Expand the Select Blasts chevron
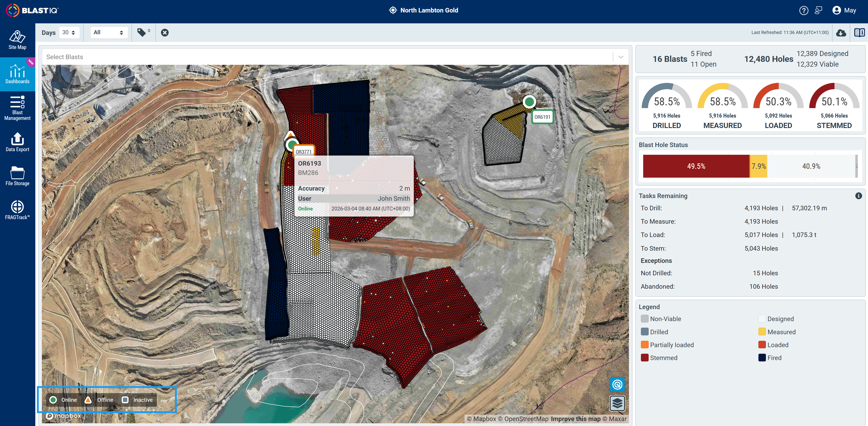 click(x=621, y=57)
